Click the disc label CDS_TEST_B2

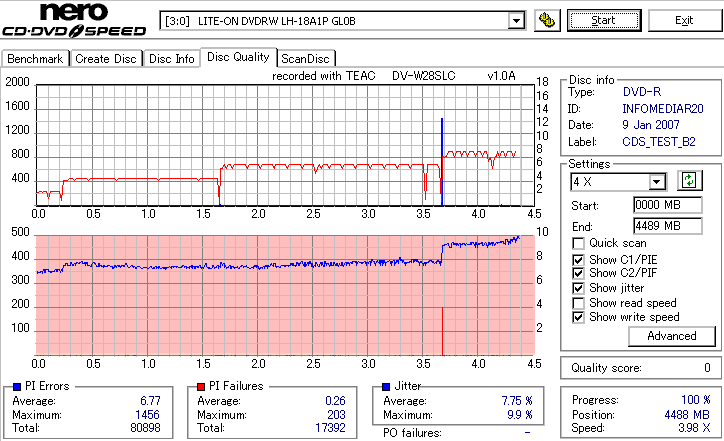[659, 142]
